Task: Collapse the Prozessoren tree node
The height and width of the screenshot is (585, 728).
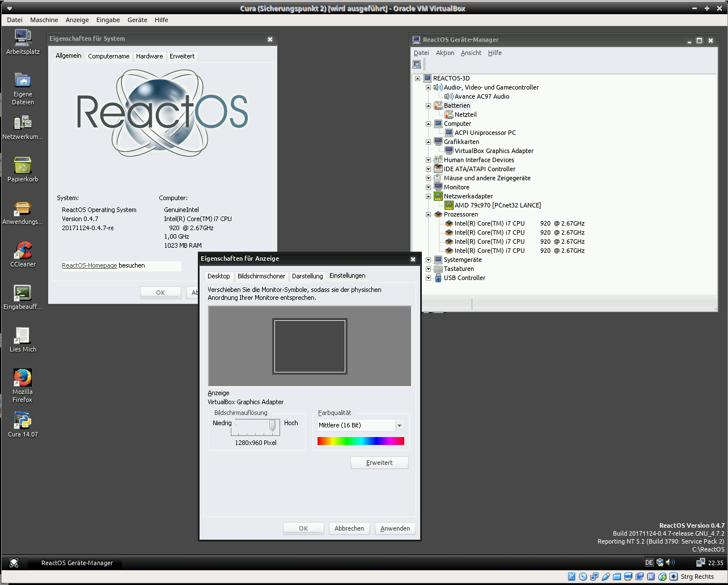Action: click(x=429, y=214)
